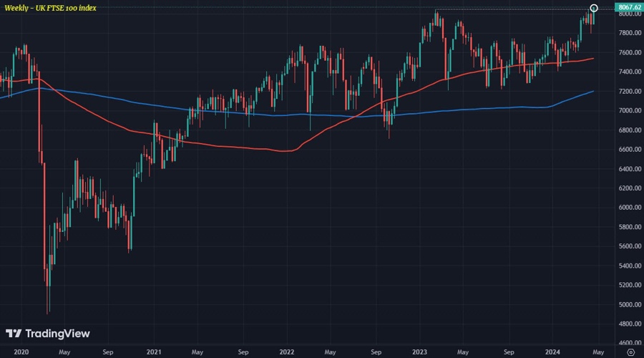Click the 8000.00 price axis label
The width and height of the screenshot is (644, 358).
[628, 14]
